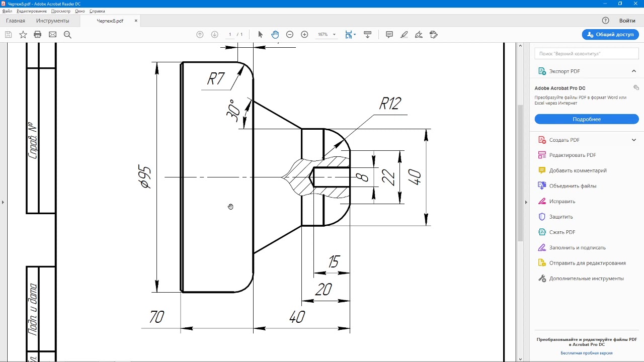Send file by email envelope icon
Viewport: 644px width, 362px height.
(x=52, y=35)
